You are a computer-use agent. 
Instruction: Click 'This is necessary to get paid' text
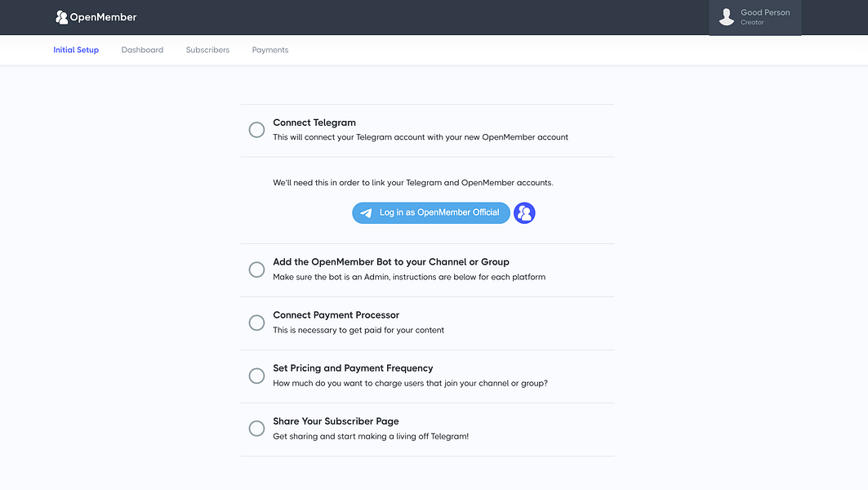(358, 330)
